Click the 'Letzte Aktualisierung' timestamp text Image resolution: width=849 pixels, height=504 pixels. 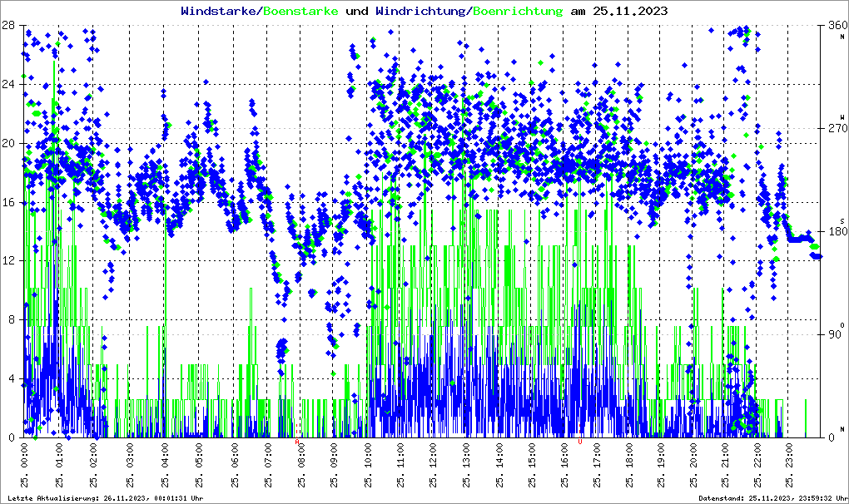coord(106,498)
